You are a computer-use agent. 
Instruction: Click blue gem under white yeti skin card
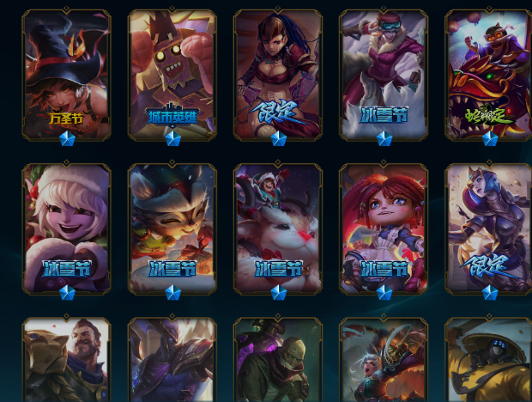(x=279, y=293)
